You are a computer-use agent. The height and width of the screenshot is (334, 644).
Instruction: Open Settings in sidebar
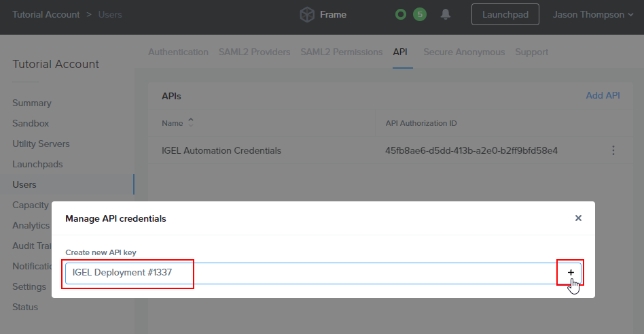pyautogui.click(x=29, y=286)
